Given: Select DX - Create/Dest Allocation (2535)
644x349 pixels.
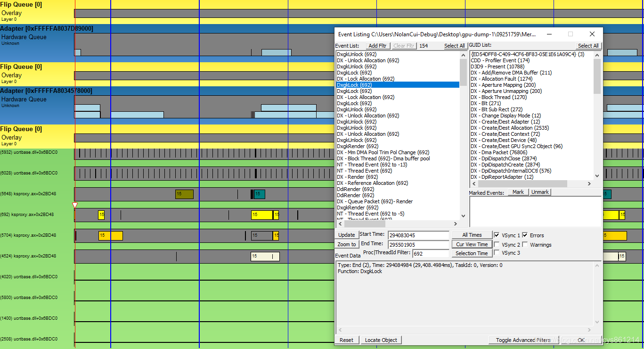Looking at the screenshot, I should (x=510, y=128).
